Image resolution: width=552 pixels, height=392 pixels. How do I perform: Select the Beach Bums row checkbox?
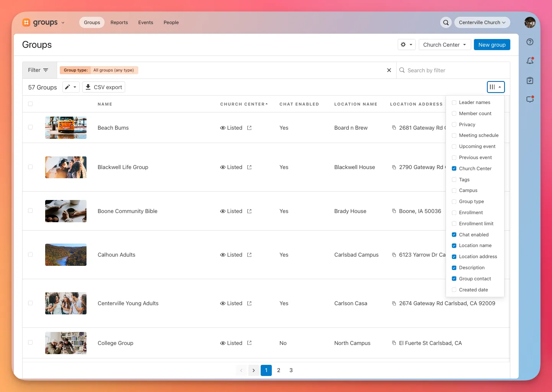30,127
